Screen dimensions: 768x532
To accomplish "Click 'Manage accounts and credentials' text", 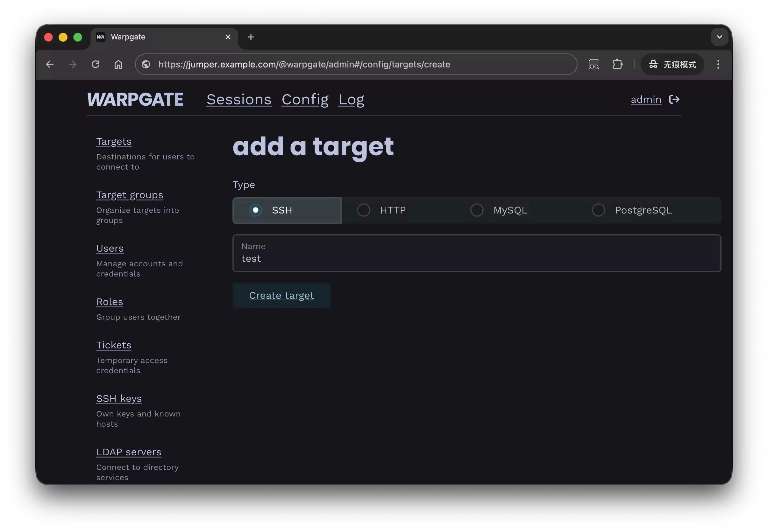I will coord(139,269).
